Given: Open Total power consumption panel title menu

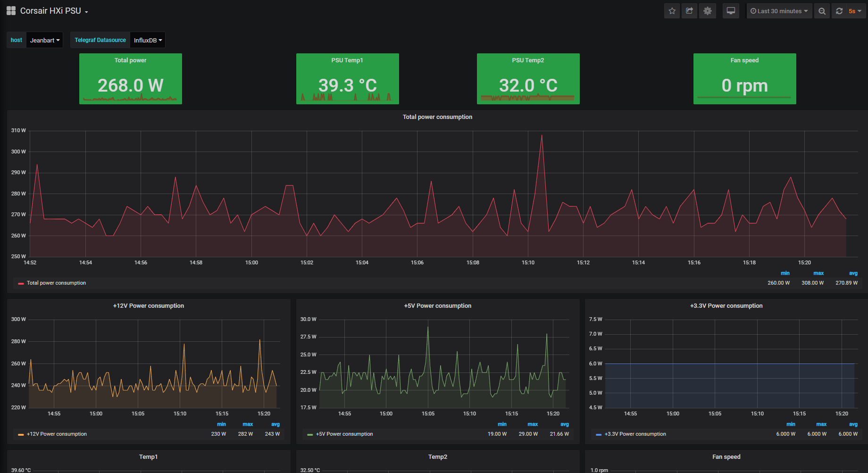Looking at the screenshot, I should tap(437, 117).
